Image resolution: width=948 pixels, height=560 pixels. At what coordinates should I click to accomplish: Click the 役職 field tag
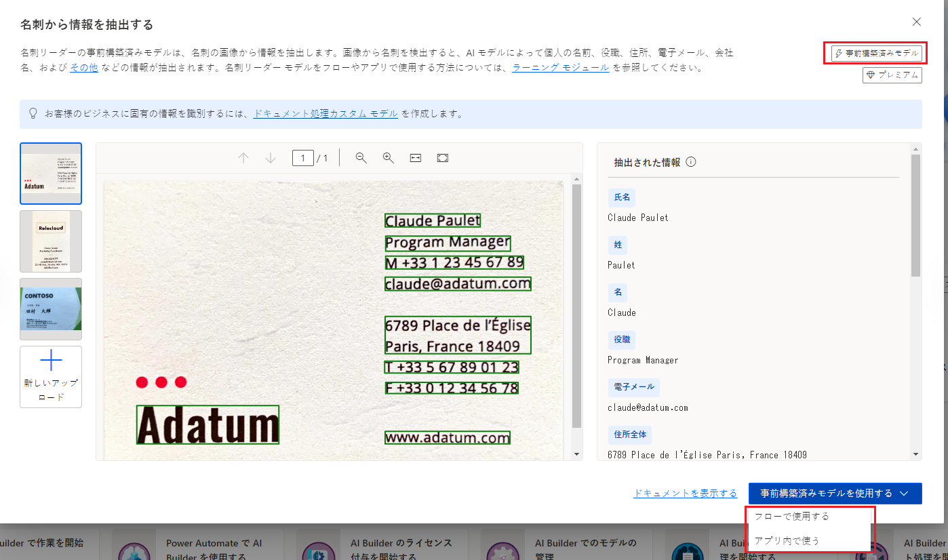[x=622, y=340]
